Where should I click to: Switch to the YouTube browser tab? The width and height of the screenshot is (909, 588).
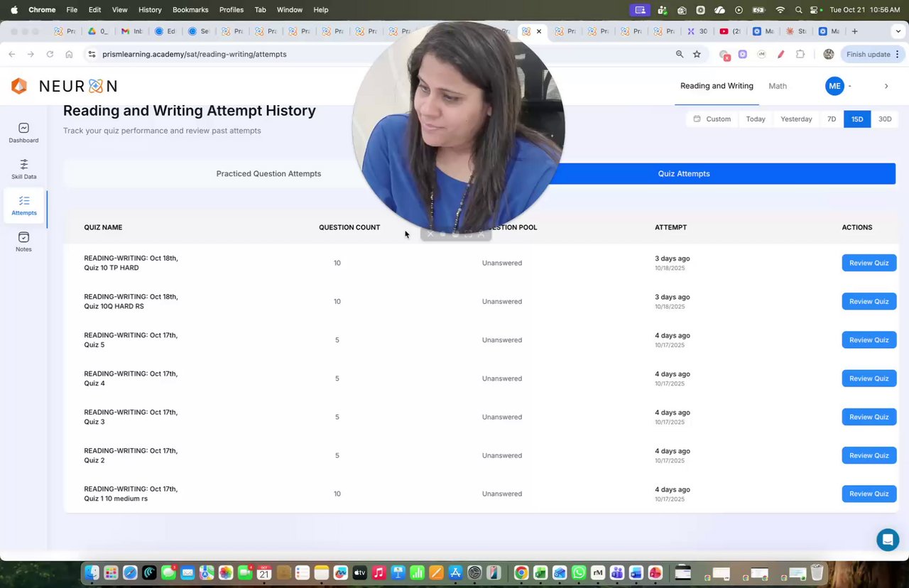(731, 31)
